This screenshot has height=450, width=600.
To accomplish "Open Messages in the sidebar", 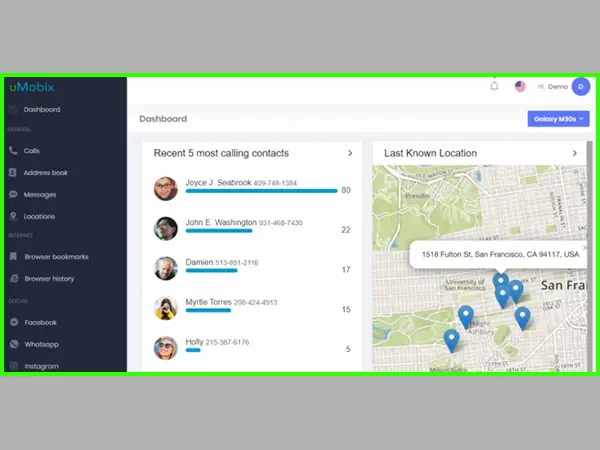I will click(40, 195).
